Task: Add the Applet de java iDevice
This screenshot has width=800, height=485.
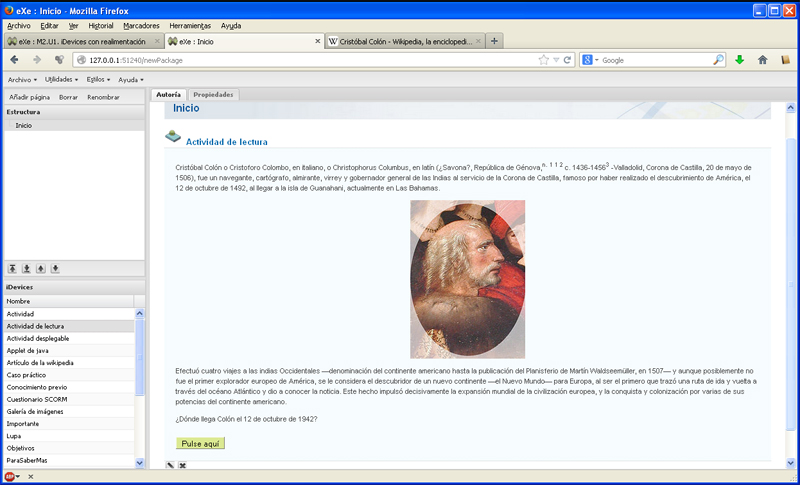Action: [69, 351]
